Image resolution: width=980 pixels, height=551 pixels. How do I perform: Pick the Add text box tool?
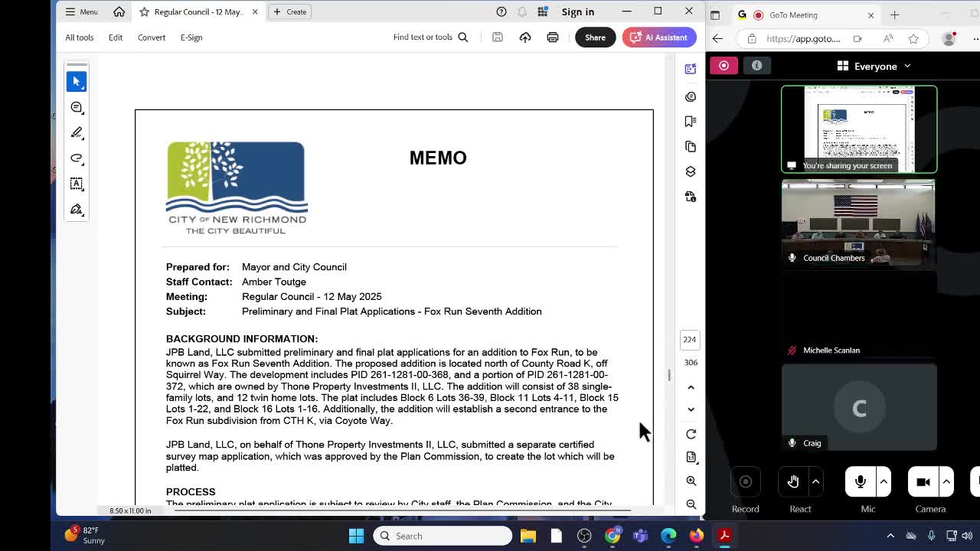click(77, 184)
